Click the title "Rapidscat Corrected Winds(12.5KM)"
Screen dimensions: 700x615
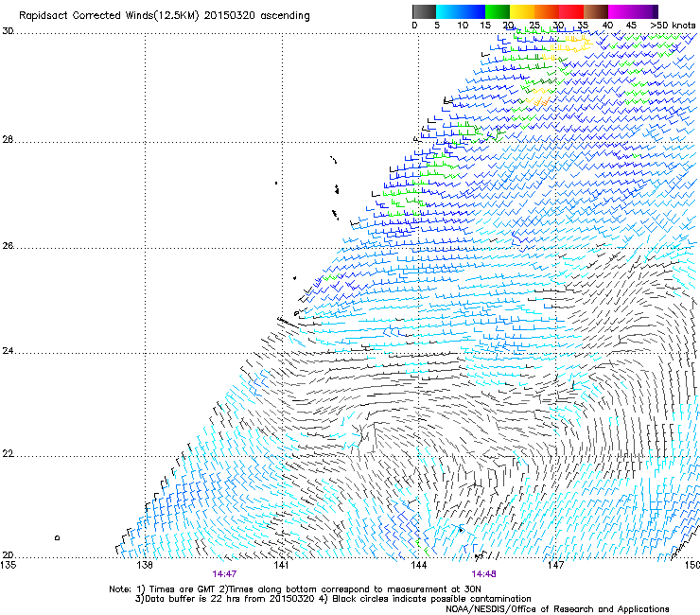pyautogui.click(x=109, y=16)
